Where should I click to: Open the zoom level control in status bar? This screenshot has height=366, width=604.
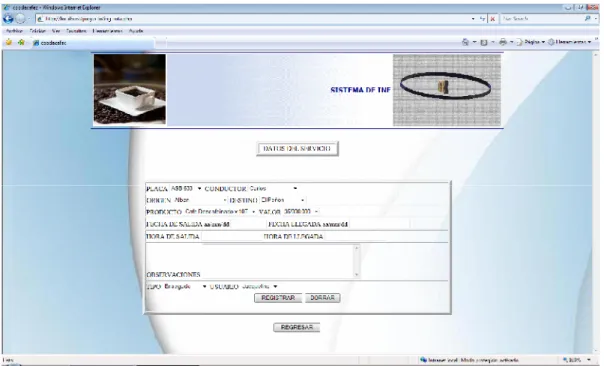(x=577, y=360)
